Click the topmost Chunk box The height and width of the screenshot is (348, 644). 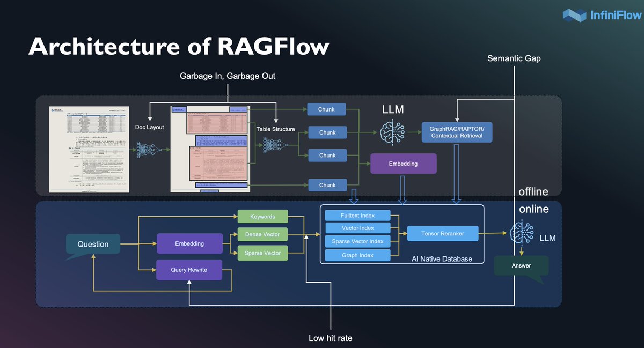point(327,109)
